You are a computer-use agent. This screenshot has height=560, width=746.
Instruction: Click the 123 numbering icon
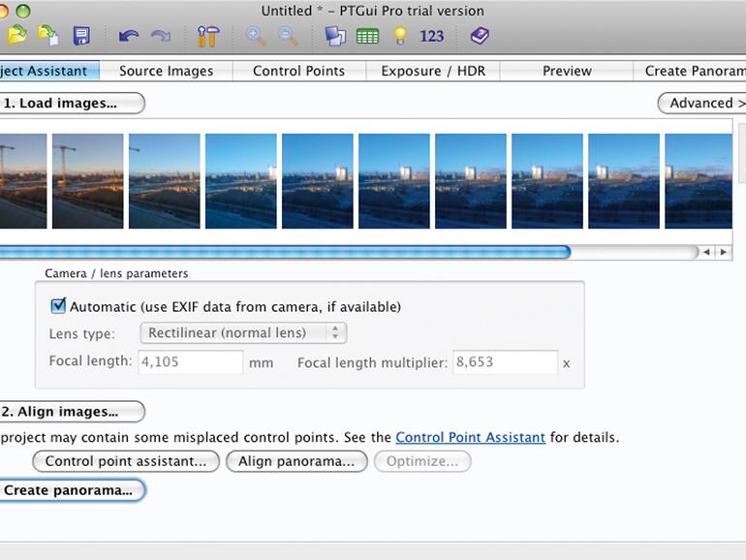click(431, 36)
